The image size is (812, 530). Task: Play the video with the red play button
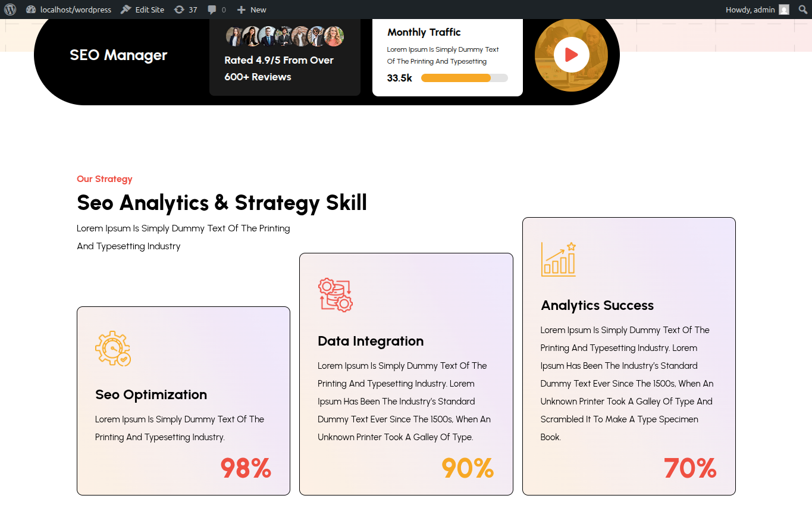[x=571, y=55]
